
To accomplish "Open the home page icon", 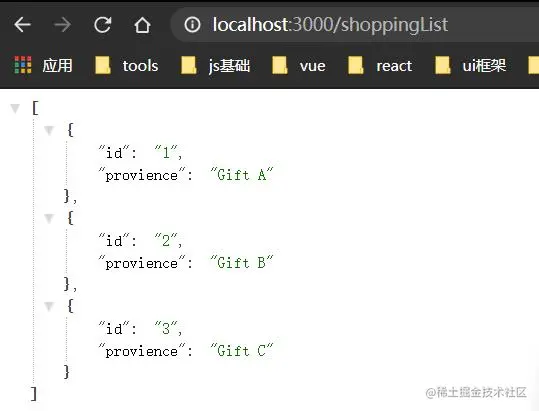I will coord(142,25).
